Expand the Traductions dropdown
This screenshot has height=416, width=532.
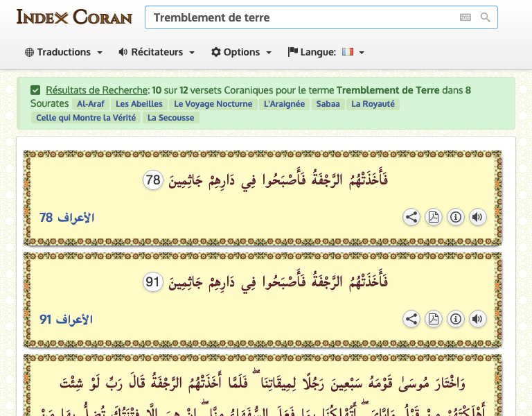[64, 52]
